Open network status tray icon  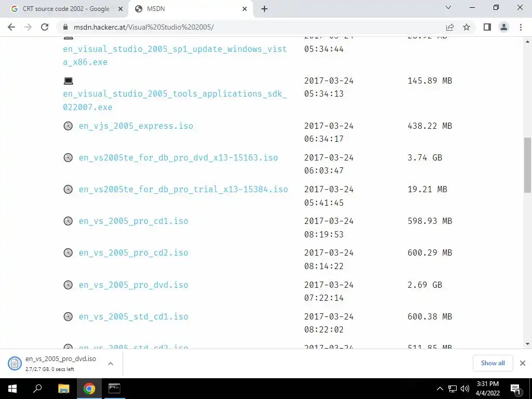click(453, 389)
